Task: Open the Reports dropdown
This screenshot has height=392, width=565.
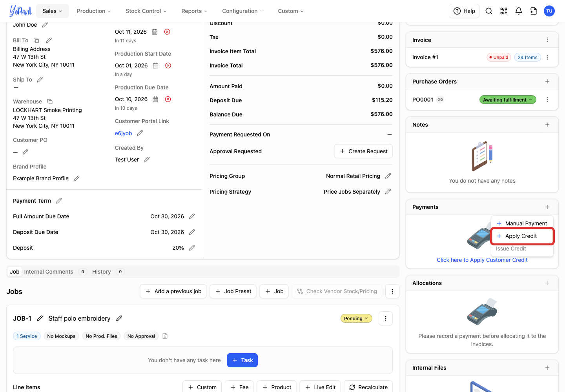Action: click(x=194, y=11)
